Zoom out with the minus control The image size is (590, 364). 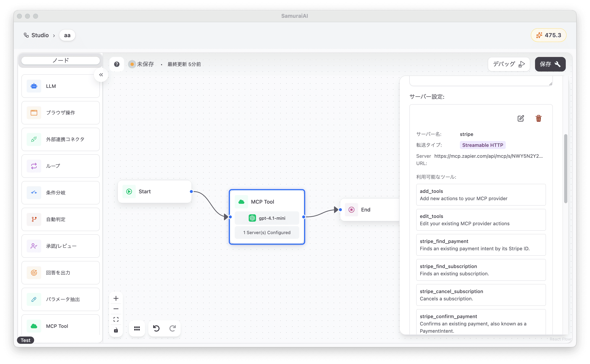116,309
